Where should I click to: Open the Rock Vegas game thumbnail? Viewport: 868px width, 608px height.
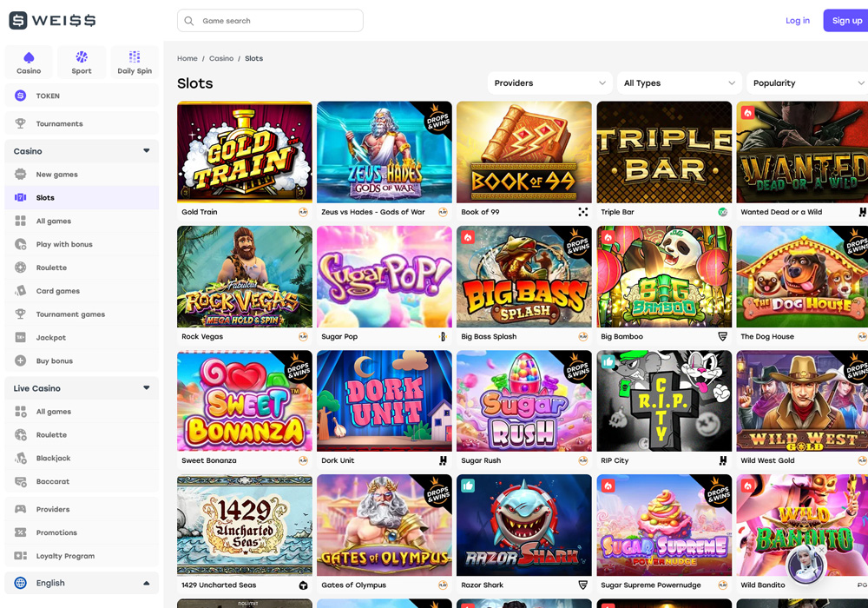tap(245, 276)
